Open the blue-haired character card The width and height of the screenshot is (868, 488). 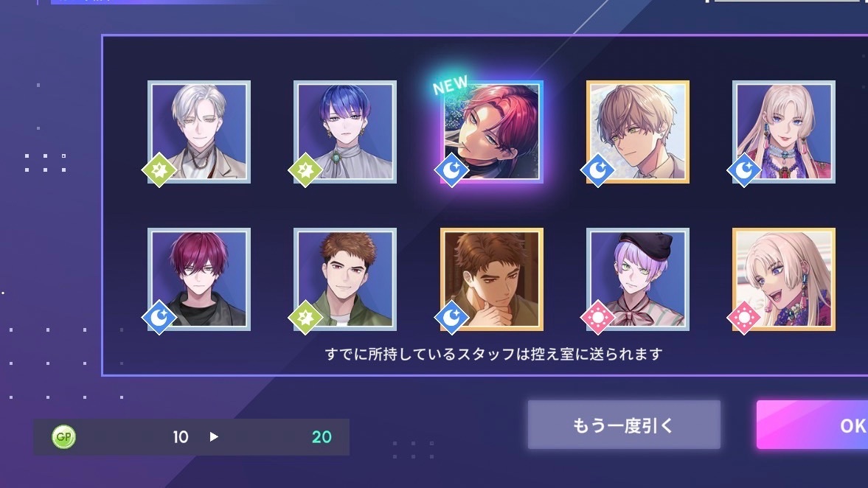[345, 132]
